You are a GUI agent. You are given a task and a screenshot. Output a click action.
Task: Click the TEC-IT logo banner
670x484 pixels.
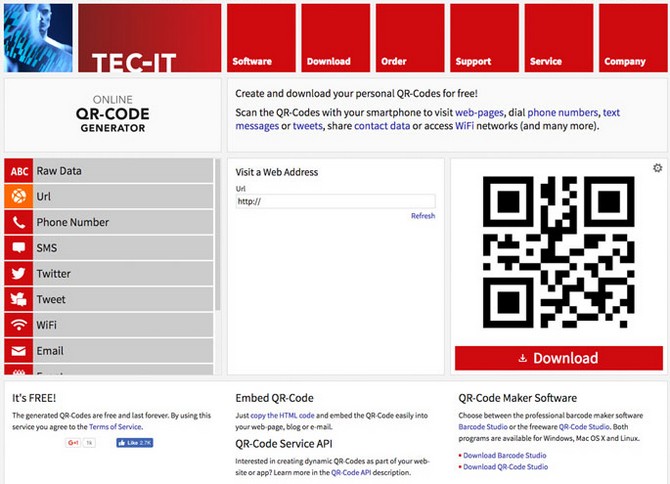[150, 38]
